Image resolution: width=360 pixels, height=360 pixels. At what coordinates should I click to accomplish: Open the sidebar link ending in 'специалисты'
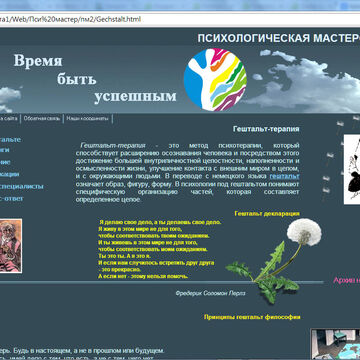click(x=22, y=186)
